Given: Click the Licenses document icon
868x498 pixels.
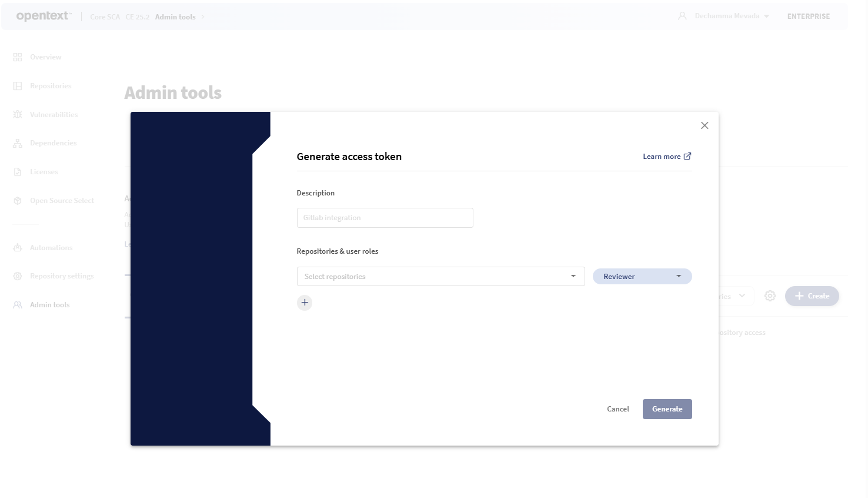Looking at the screenshot, I should click(18, 172).
